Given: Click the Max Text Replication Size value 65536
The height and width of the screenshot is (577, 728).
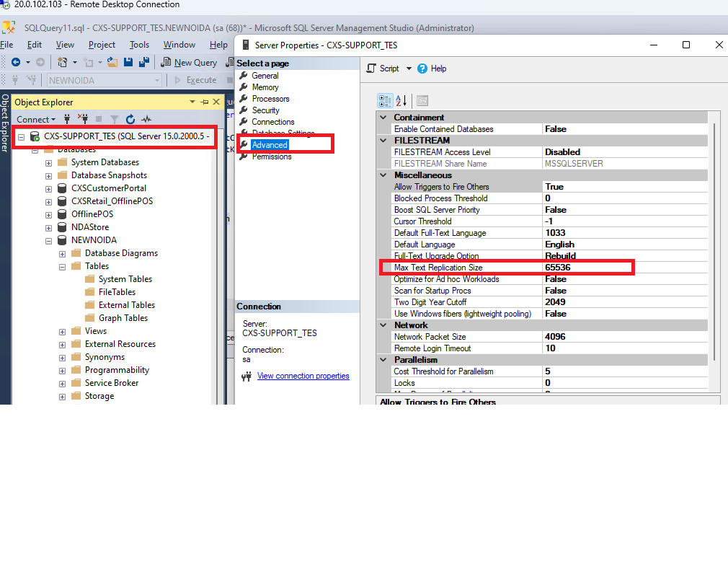Looking at the screenshot, I should (558, 268).
